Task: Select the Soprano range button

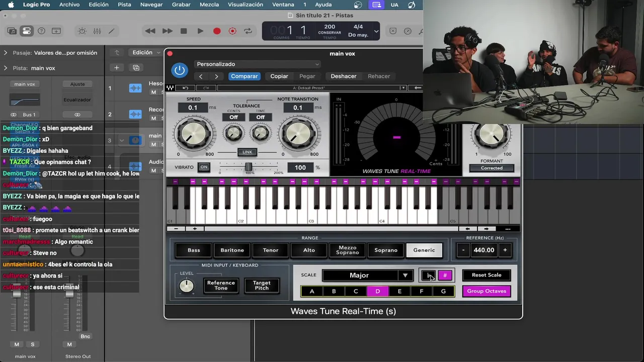Action: [386, 250]
